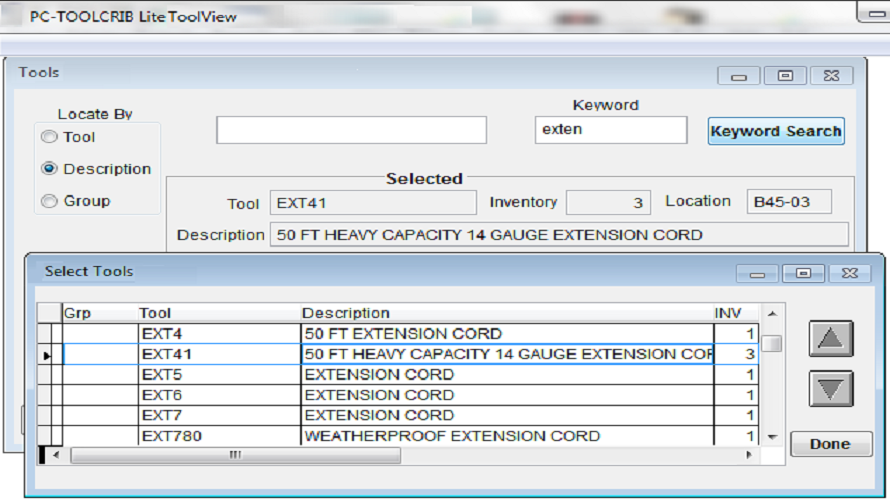Click the Tool column header in grid
The width and height of the screenshot is (890, 500).
(x=219, y=313)
